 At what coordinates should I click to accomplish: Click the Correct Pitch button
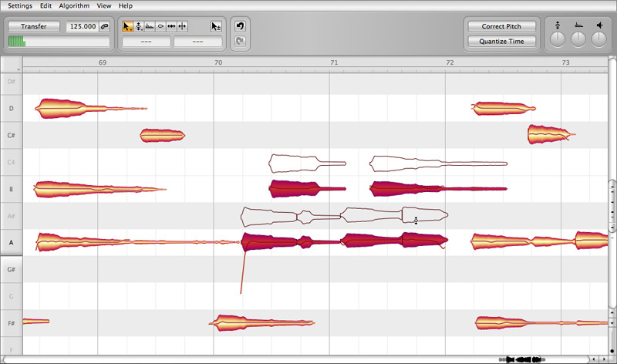click(501, 26)
